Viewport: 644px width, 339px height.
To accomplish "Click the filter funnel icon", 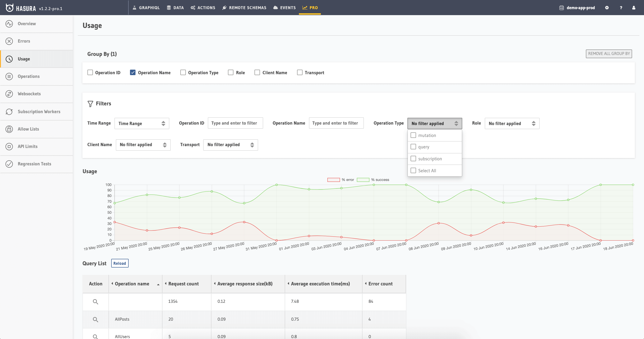I will [x=90, y=103].
